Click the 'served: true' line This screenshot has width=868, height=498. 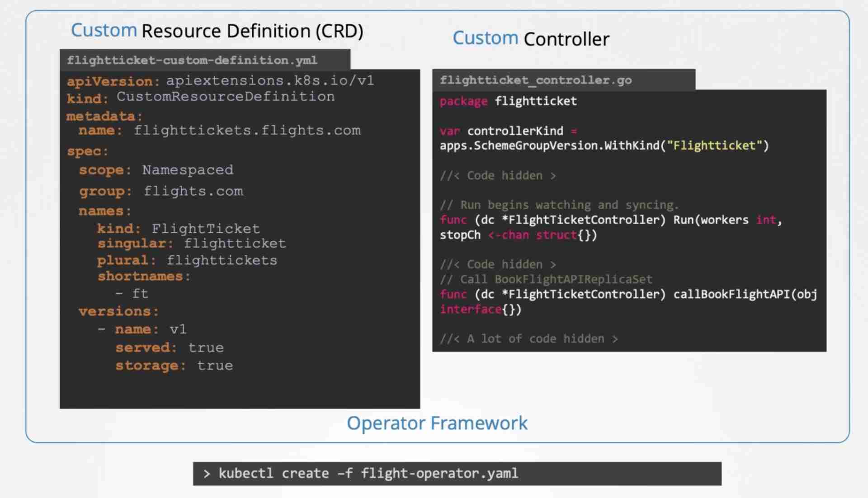point(170,348)
